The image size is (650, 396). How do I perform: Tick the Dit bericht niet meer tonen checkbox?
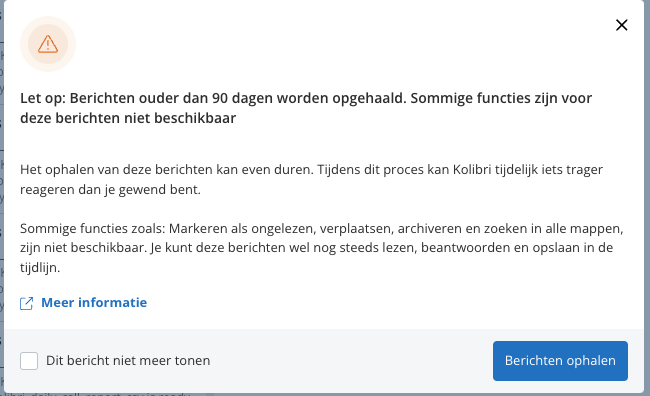click(x=29, y=361)
